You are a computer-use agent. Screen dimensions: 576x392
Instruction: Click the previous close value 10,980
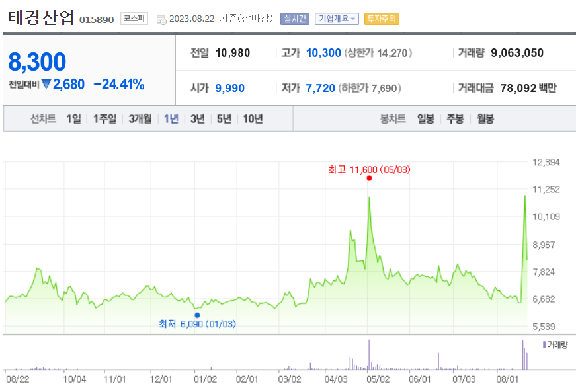tap(233, 53)
